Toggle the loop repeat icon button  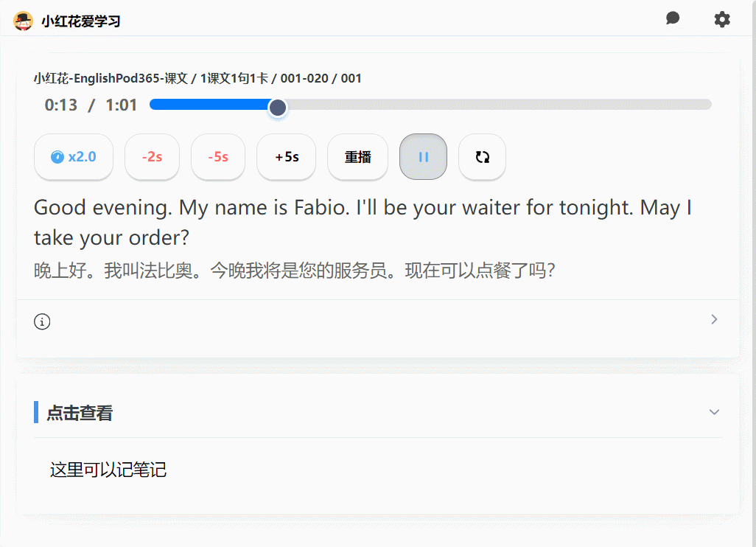pyautogui.click(x=482, y=156)
